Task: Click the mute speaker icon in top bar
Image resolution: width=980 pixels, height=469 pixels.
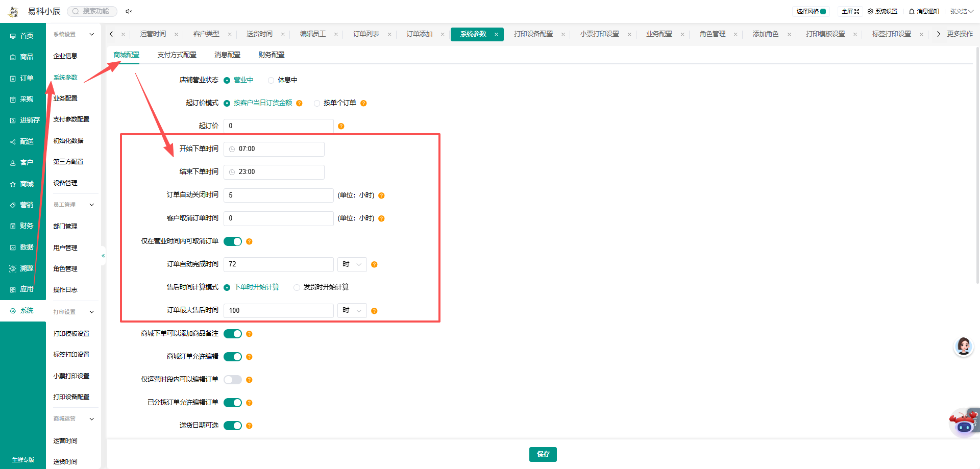Action: click(x=129, y=11)
